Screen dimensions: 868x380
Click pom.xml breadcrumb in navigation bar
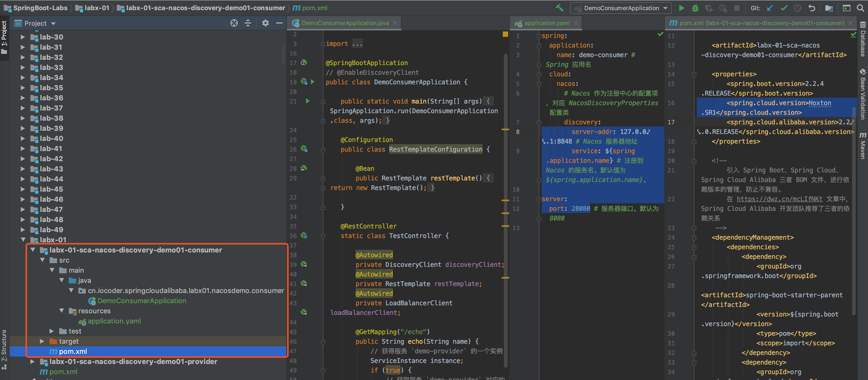tap(311, 8)
